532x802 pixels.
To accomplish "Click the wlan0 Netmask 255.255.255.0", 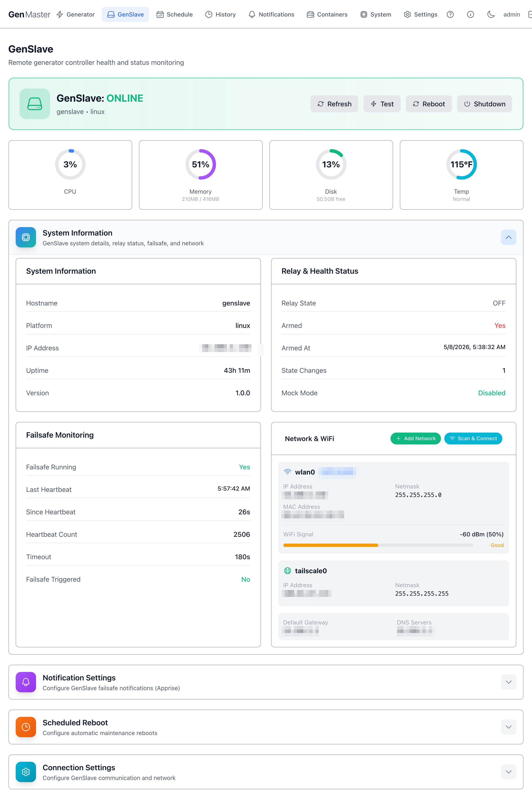I will click(418, 494).
